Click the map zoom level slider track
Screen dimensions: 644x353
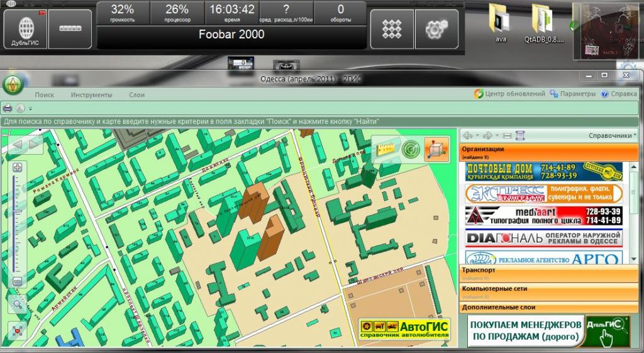click(17, 220)
